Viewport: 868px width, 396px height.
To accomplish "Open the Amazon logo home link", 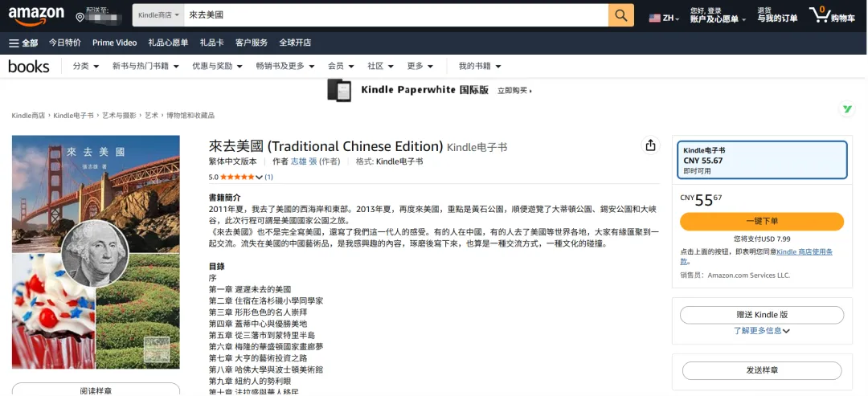I will click(x=36, y=16).
